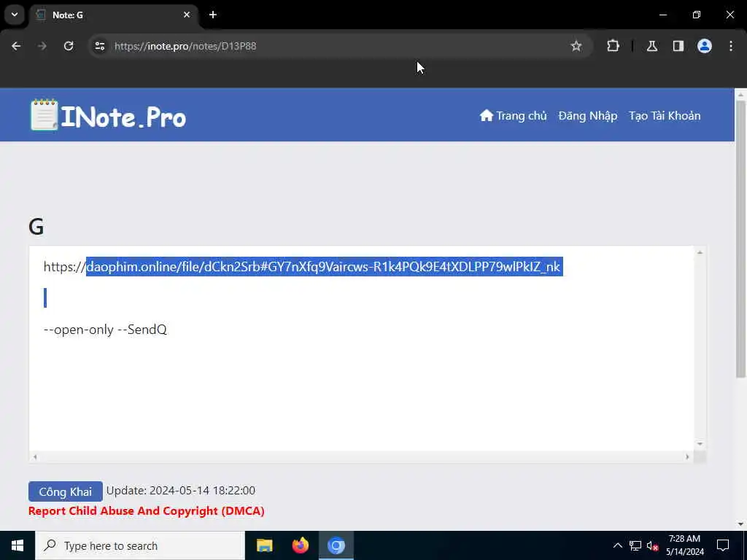
Task: Click the taskbar search box
Action: (140, 545)
